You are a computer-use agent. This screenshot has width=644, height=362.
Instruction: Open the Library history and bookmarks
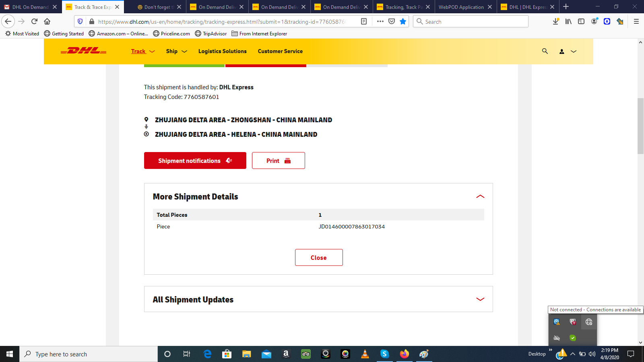[568, 22]
